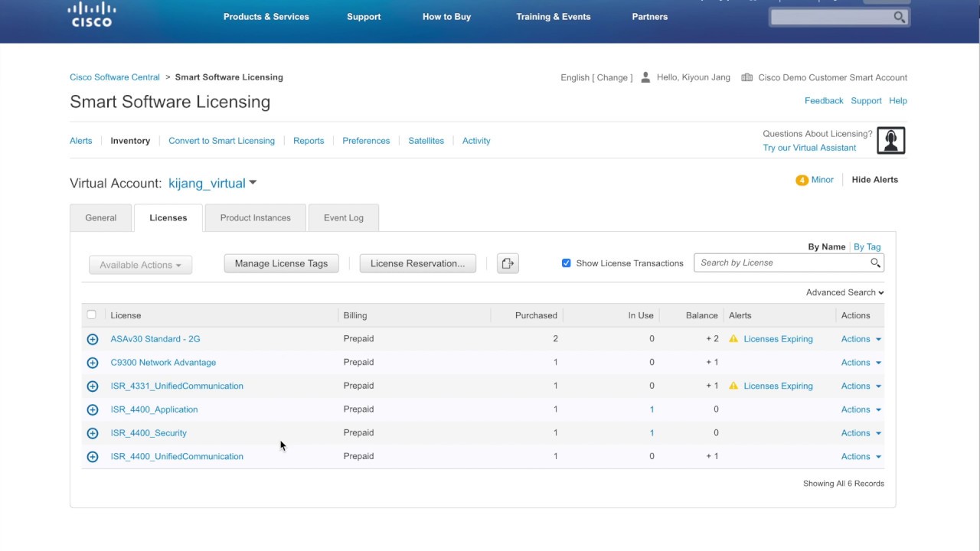Expand the ISR_4400_UnifiedCommunication row
980x551 pixels.
93,457
